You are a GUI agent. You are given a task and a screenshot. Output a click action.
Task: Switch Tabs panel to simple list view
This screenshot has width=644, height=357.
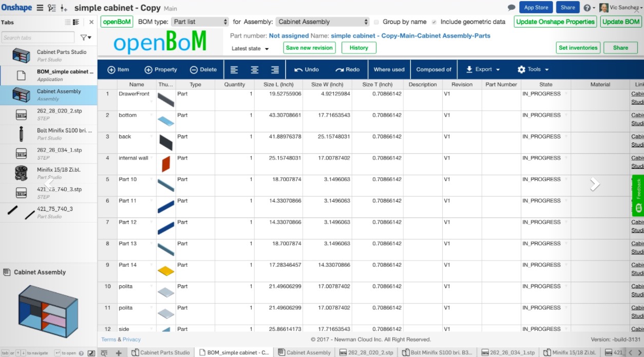[x=67, y=22]
